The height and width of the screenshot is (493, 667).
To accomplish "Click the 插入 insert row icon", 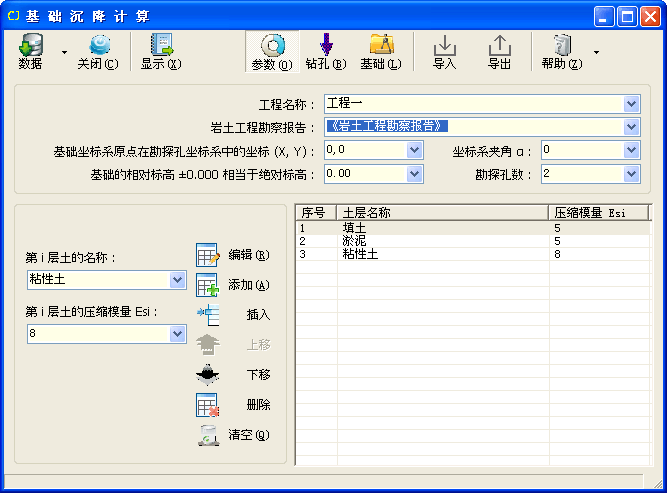I will pos(208,315).
